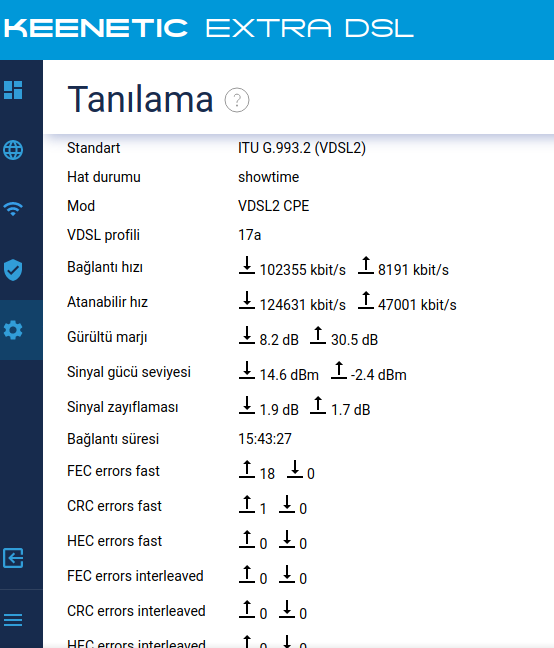Click the FEC errors fast label

point(113,471)
